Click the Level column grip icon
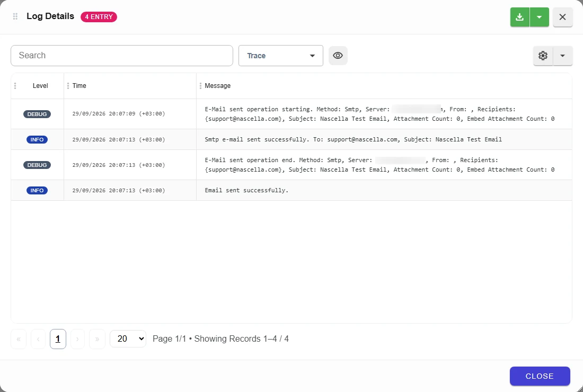The image size is (583, 392). 15,86
